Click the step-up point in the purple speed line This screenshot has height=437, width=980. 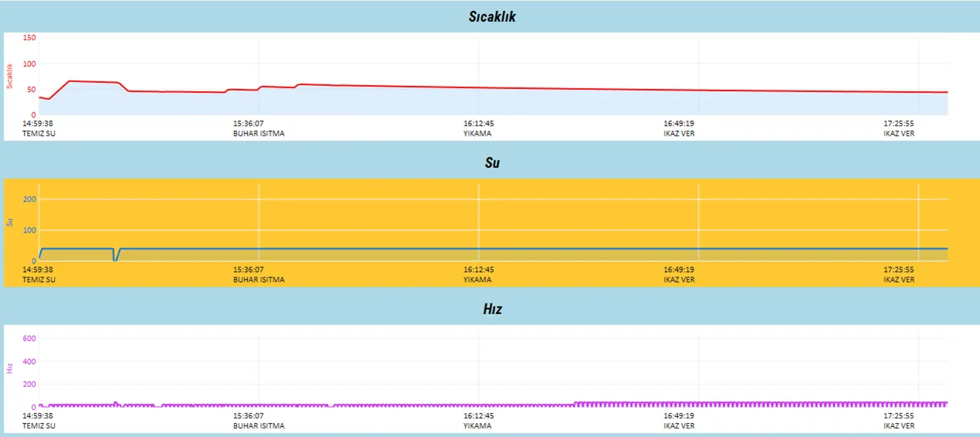(x=575, y=403)
